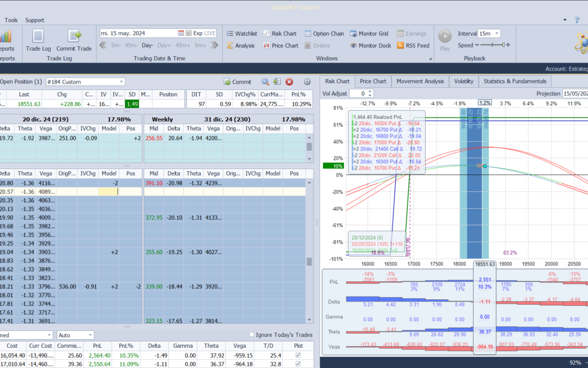Open Risk Chart from the ribbon

pyautogui.click(x=280, y=33)
